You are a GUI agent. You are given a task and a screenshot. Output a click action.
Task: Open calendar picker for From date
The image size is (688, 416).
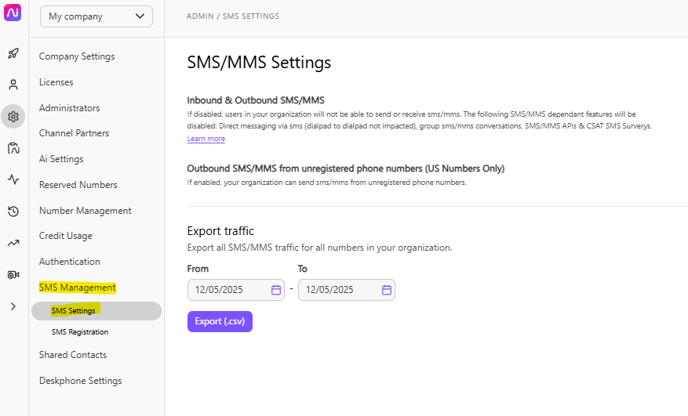(x=276, y=290)
